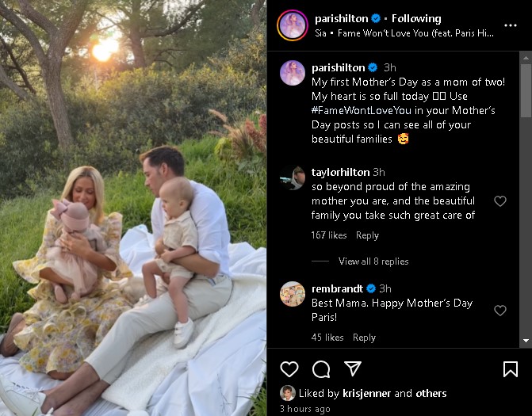
Task: Open the Sia Fame Won't Love You audio
Action: click(x=404, y=33)
